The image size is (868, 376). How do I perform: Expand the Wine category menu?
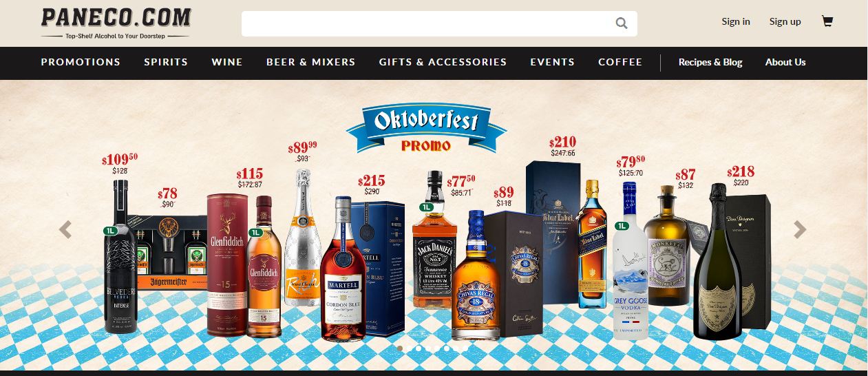(227, 62)
